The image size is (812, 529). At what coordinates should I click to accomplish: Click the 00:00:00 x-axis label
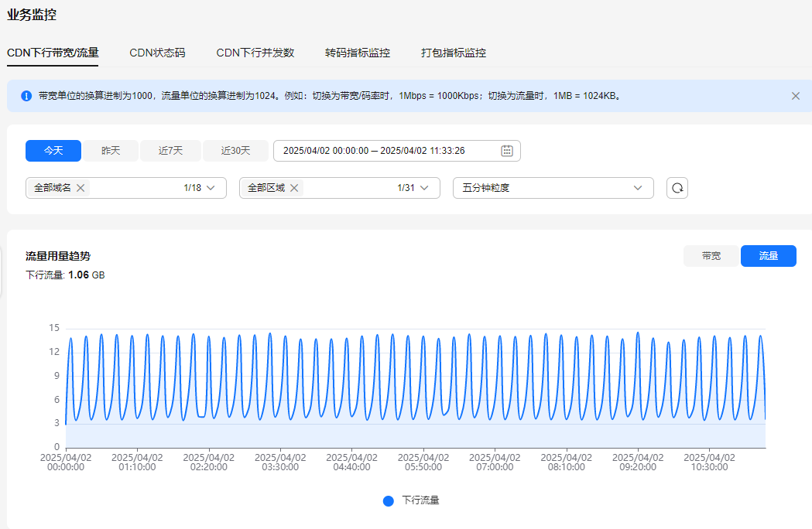(x=66, y=462)
